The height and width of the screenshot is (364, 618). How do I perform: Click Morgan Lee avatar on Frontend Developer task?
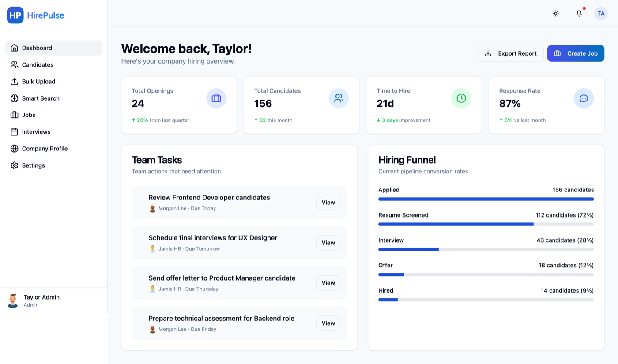click(x=152, y=208)
